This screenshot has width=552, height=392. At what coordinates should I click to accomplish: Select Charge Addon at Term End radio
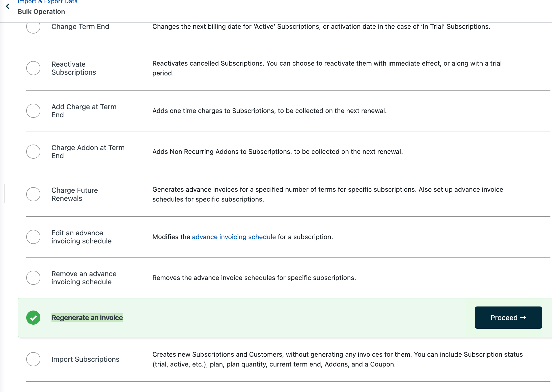click(33, 152)
